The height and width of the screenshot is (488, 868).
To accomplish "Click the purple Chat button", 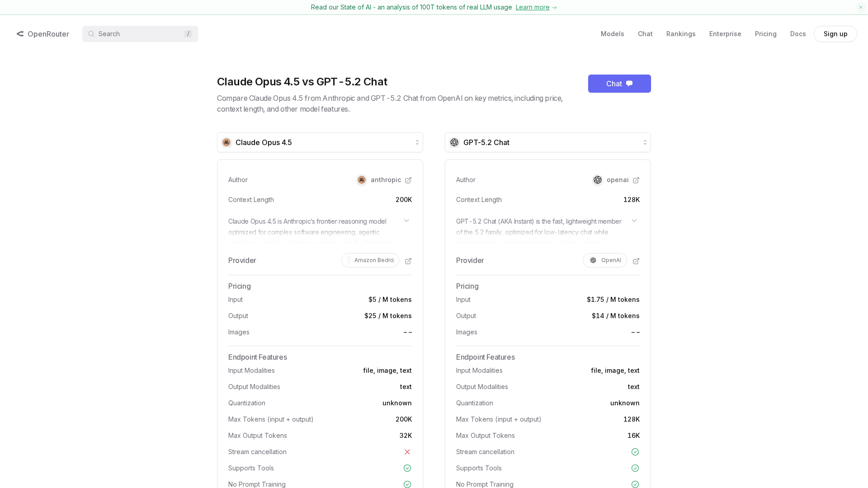I will pos(619,84).
